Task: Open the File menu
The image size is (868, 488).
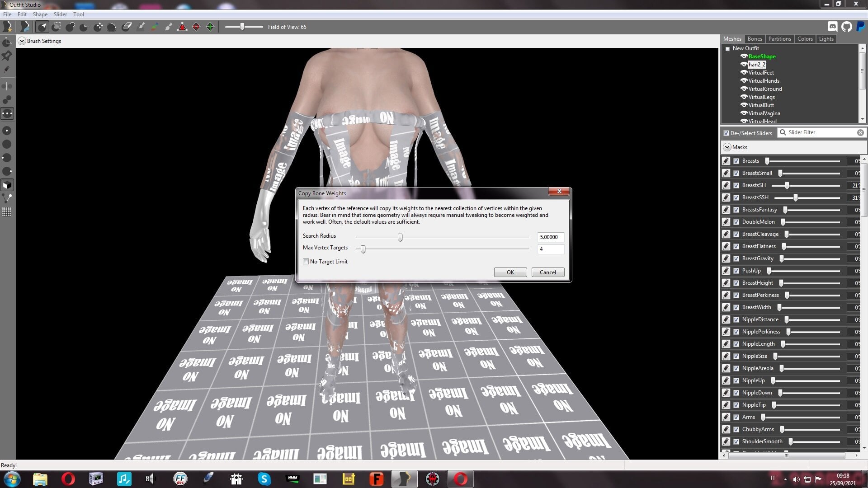Action: point(7,14)
